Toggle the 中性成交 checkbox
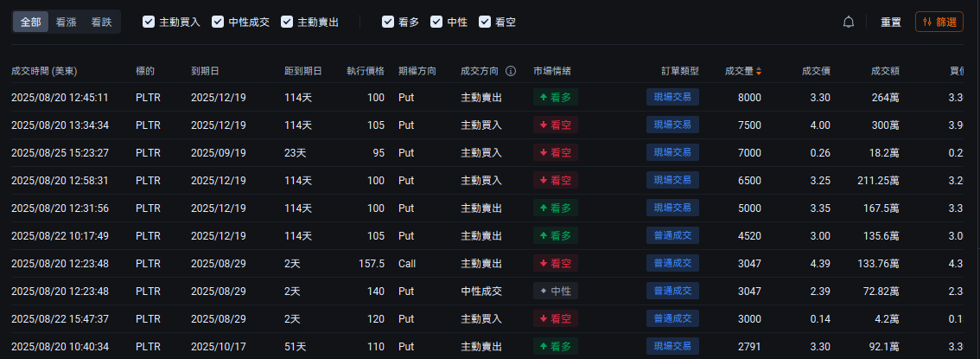 (x=218, y=22)
